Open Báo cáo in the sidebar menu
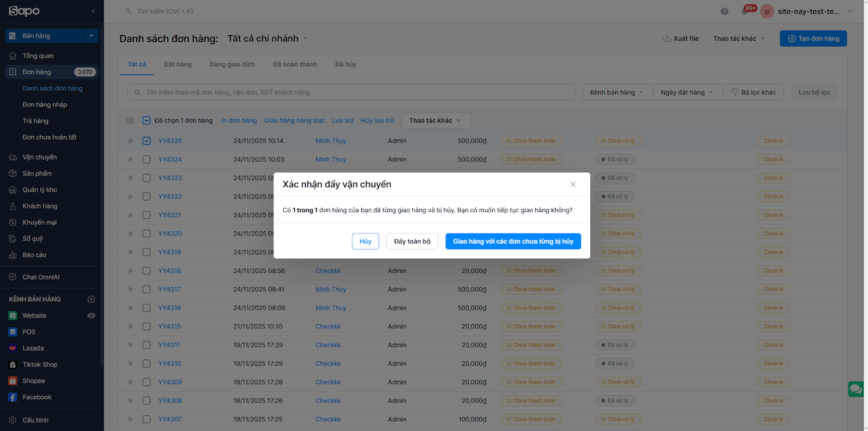This screenshot has width=868, height=431. pos(34,255)
